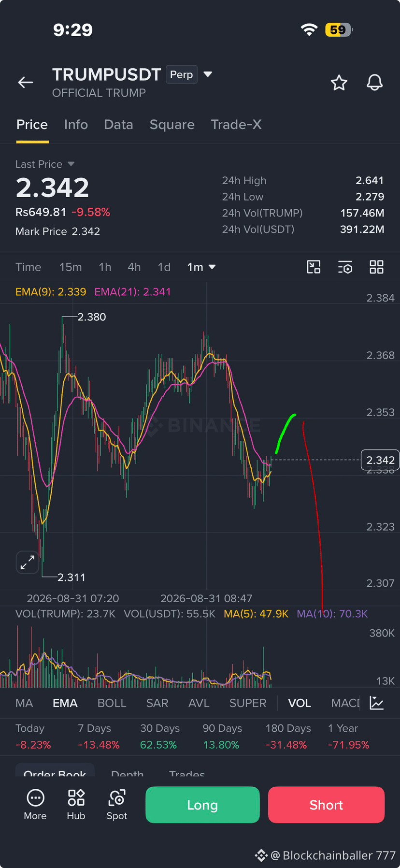Tap the green Long button
Viewport: 400px width, 868px height.
click(202, 805)
